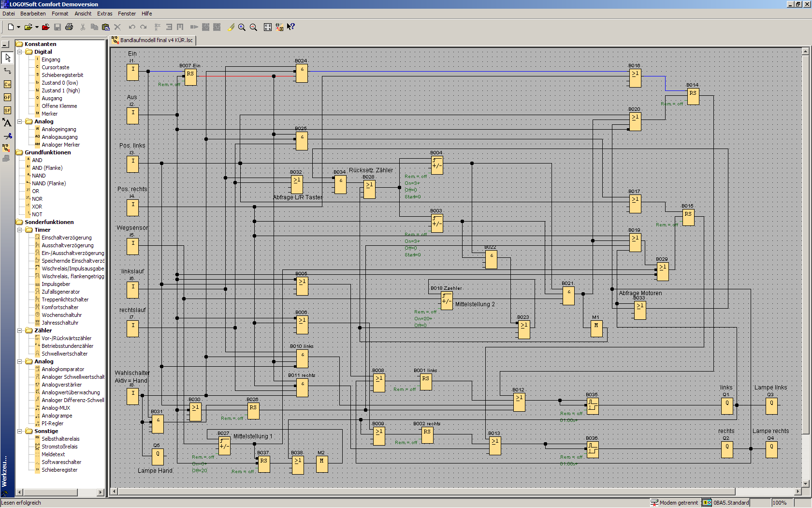This screenshot has width=812, height=508.
Task: Select Einschaltverzögerung in the Timer list
Action: pyautogui.click(x=66, y=238)
